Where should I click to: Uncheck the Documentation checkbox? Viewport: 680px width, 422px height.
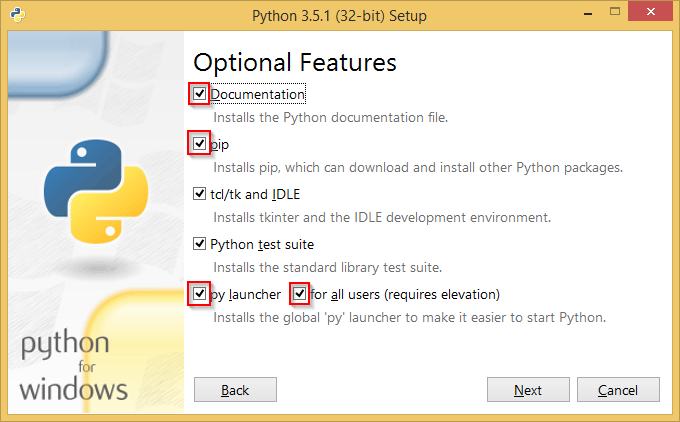point(199,94)
